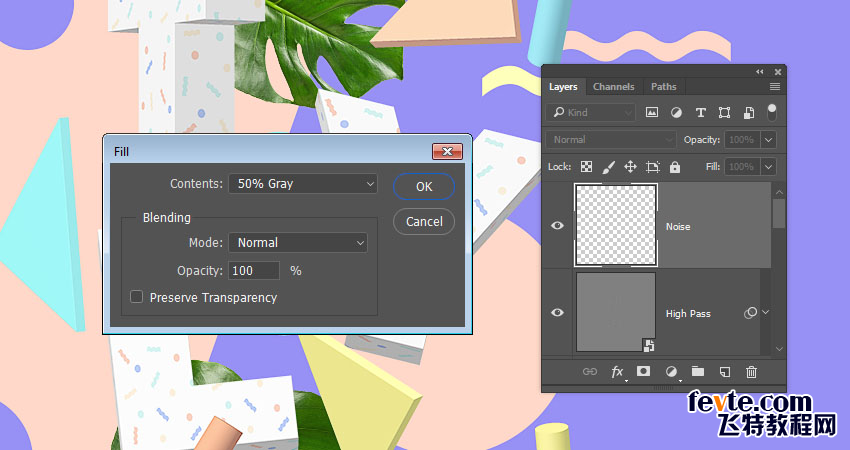Lock transparent pixels icon in Layers
The height and width of the screenshot is (450, 850).
pos(587,166)
